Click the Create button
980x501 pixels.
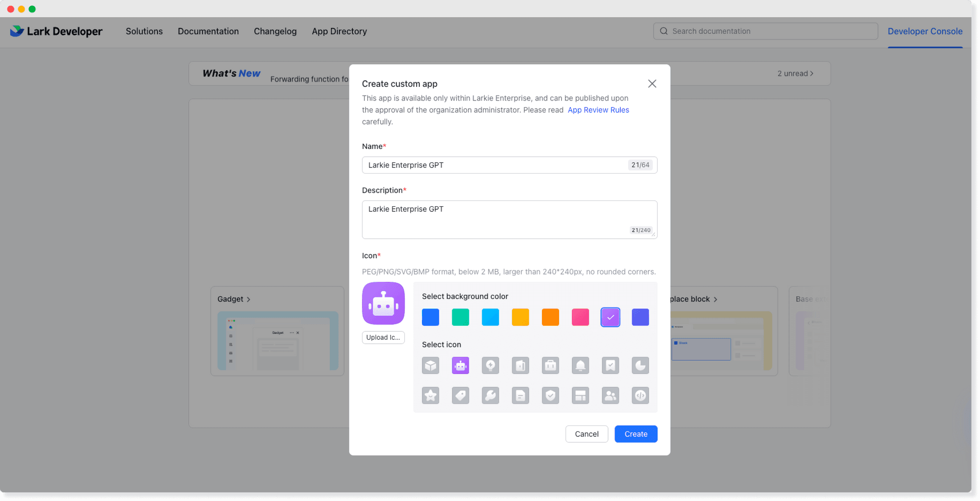click(636, 434)
